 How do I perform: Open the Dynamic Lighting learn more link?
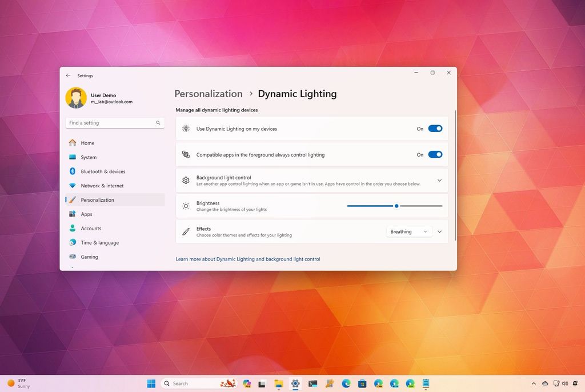pyautogui.click(x=247, y=259)
